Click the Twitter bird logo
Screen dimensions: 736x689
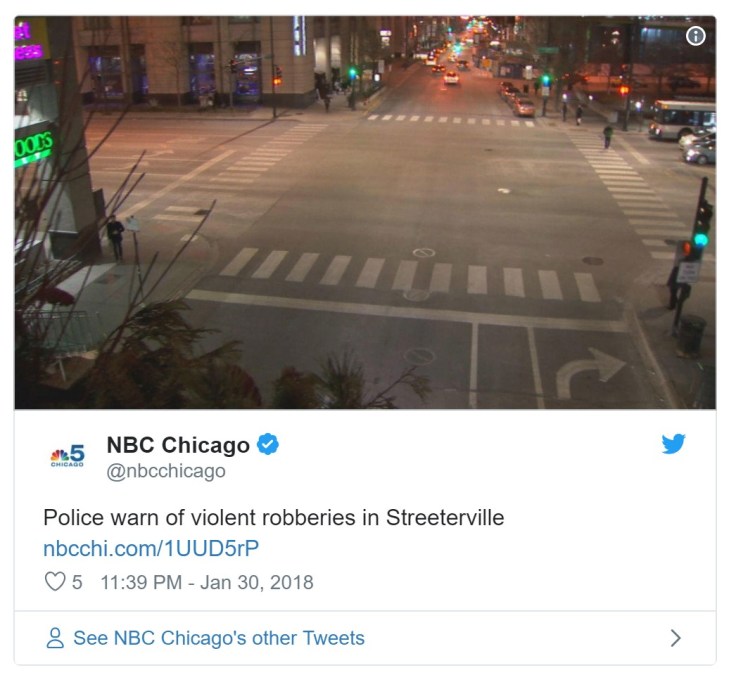point(673,444)
